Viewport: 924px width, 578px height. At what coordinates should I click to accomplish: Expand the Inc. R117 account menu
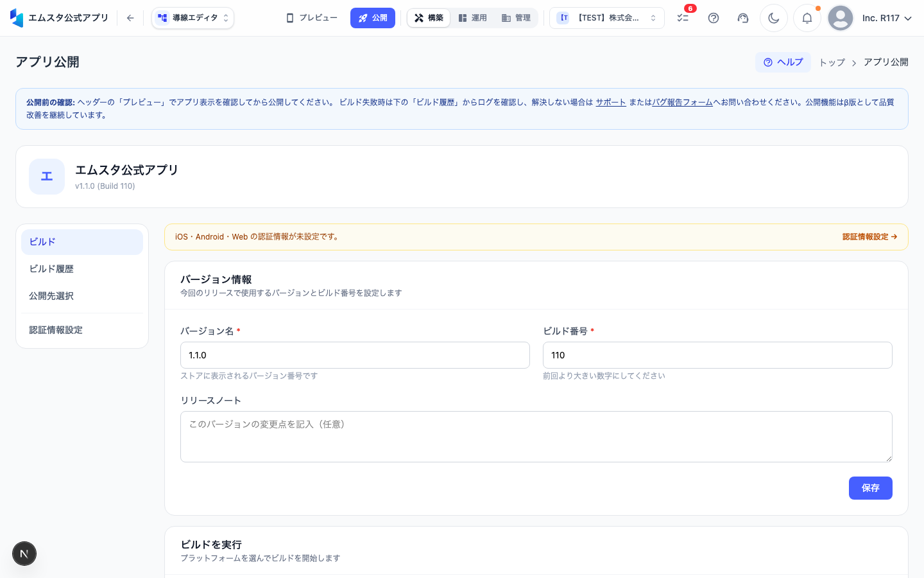point(887,18)
